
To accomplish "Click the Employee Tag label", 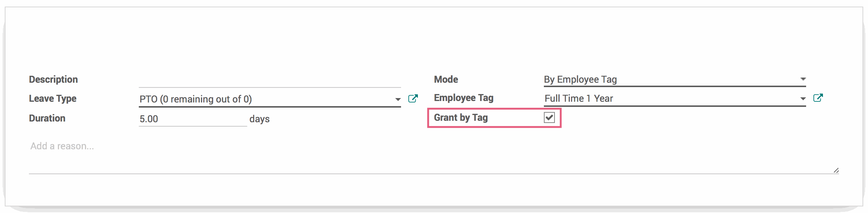I will 464,98.
